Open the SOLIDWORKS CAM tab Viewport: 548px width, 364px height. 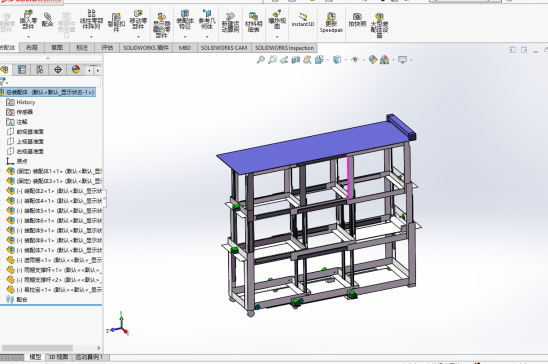tap(224, 48)
